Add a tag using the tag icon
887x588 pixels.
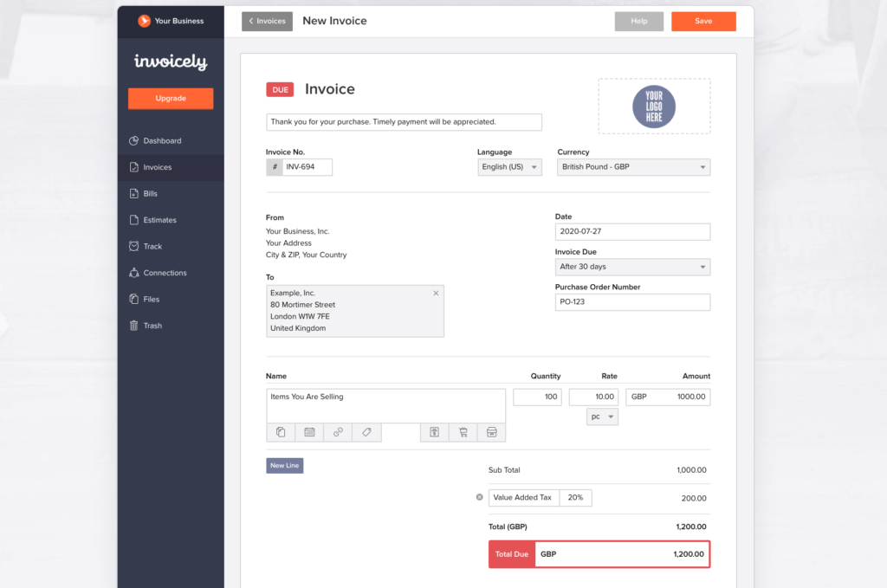point(367,432)
